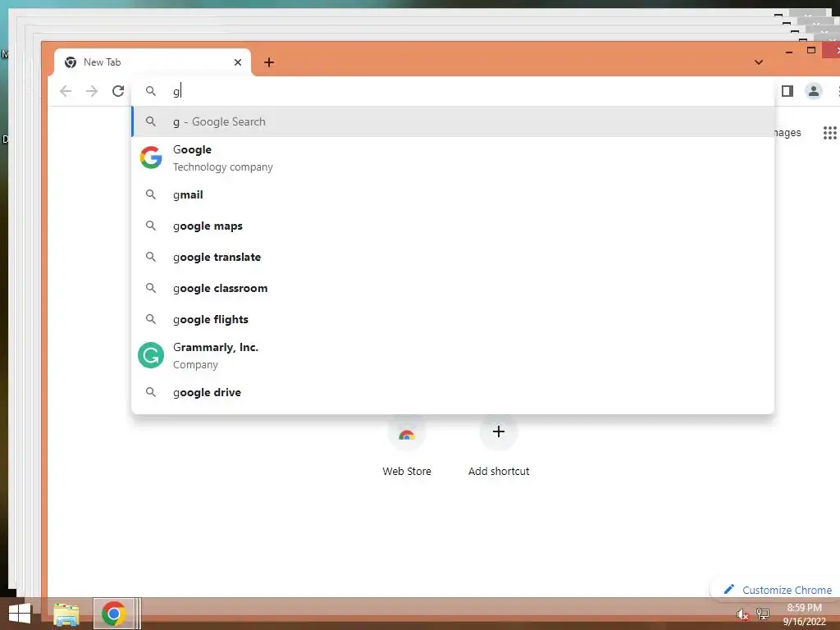Open the profile avatar icon

tap(813, 91)
